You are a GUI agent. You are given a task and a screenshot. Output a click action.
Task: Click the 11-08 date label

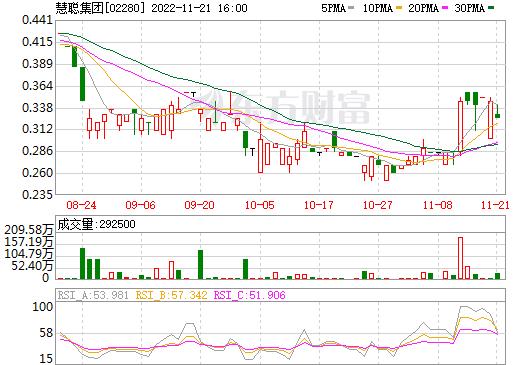tap(438, 205)
